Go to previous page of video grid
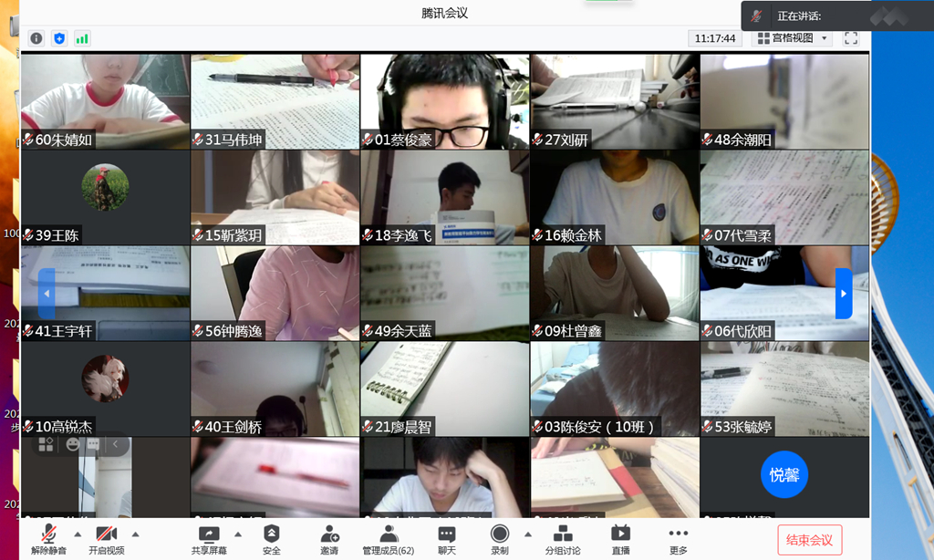 click(47, 293)
